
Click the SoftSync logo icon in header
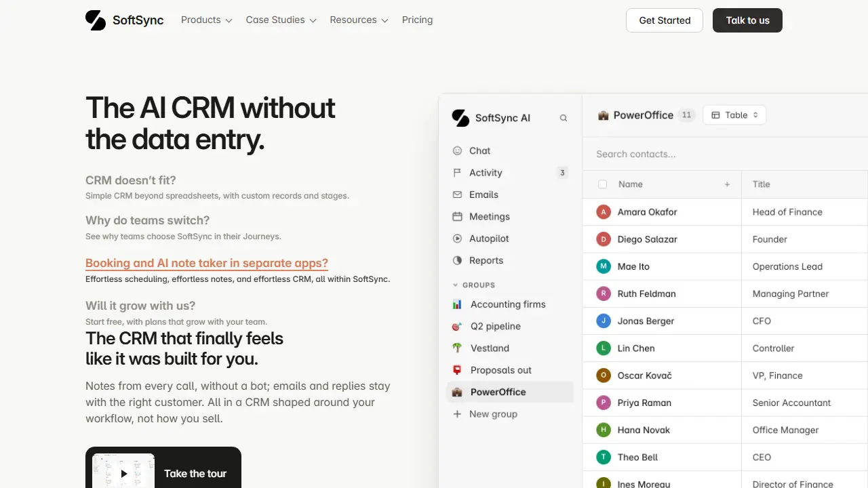96,20
